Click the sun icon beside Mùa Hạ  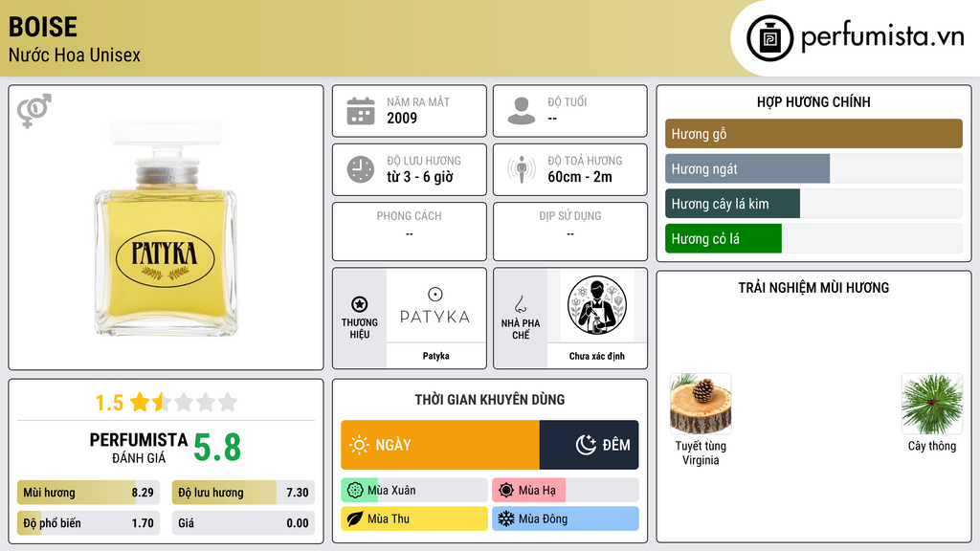tap(506, 491)
